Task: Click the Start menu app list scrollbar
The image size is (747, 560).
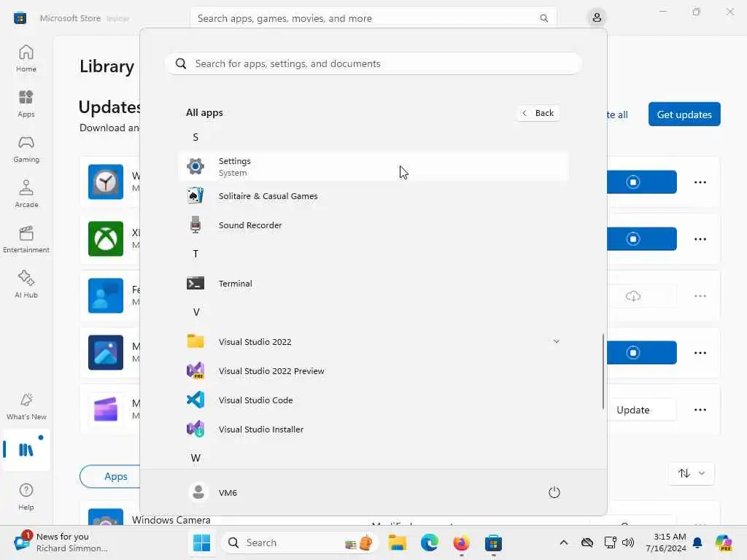Action: pyautogui.click(x=603, y=371)
